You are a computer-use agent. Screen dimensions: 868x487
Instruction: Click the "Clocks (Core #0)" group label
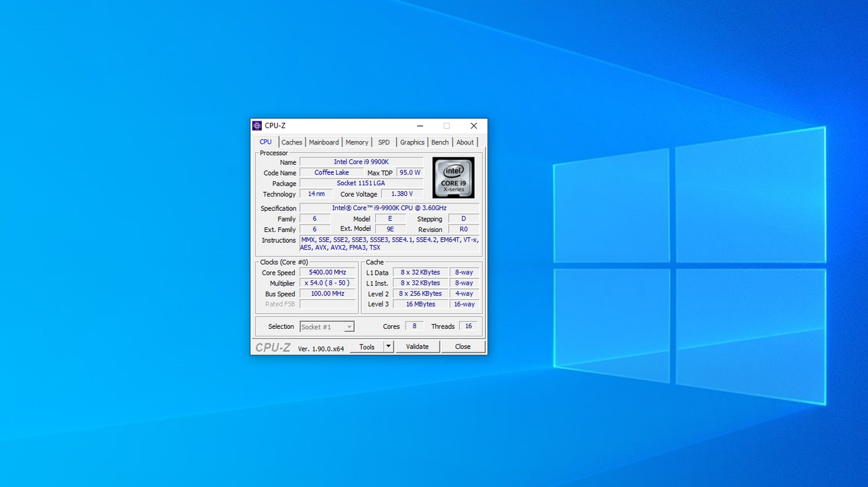284,262
